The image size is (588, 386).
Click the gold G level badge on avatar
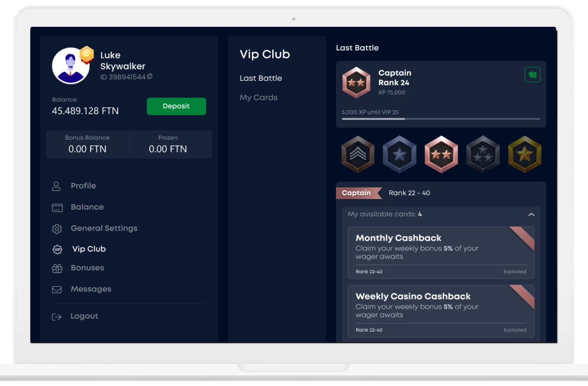click(x=87, y=54)
